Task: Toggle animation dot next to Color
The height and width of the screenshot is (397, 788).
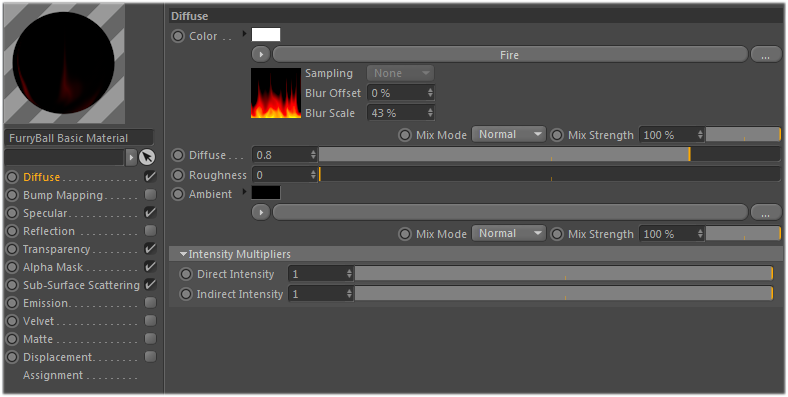Action: (x=178, y=36)
